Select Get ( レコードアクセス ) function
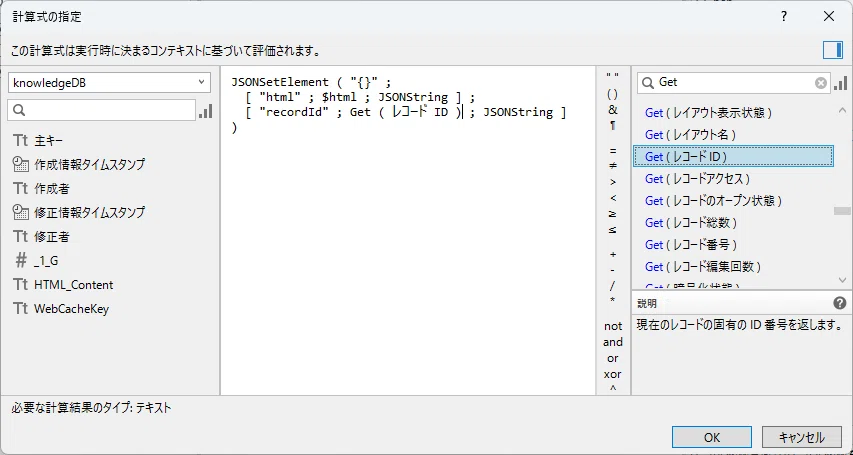853x455 pixels. [697, 179]
